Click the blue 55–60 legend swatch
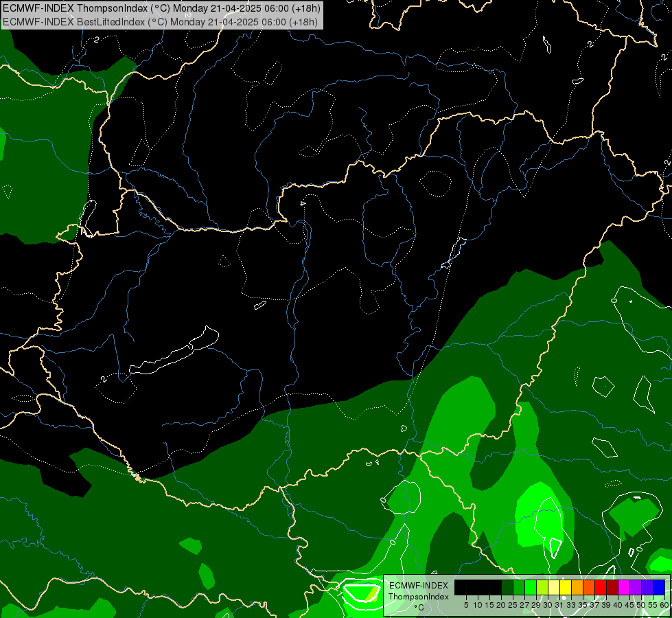This screenshot has height=618, width=672. (660, 587)
